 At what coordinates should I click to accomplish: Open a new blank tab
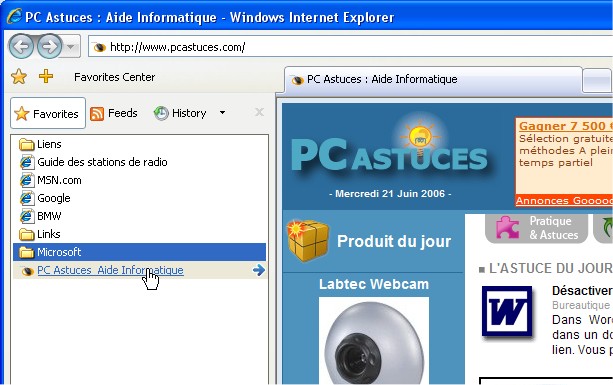tap(596, 81)
